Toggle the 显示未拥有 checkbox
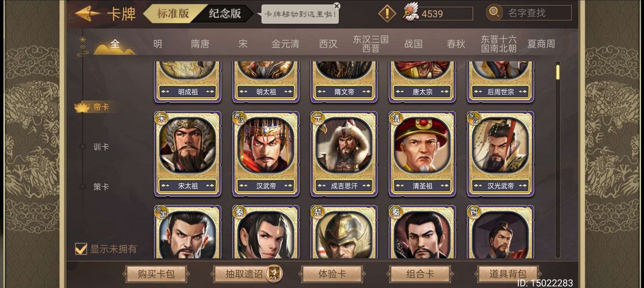The height and width of the screenshot is (288, 644). 81,249
